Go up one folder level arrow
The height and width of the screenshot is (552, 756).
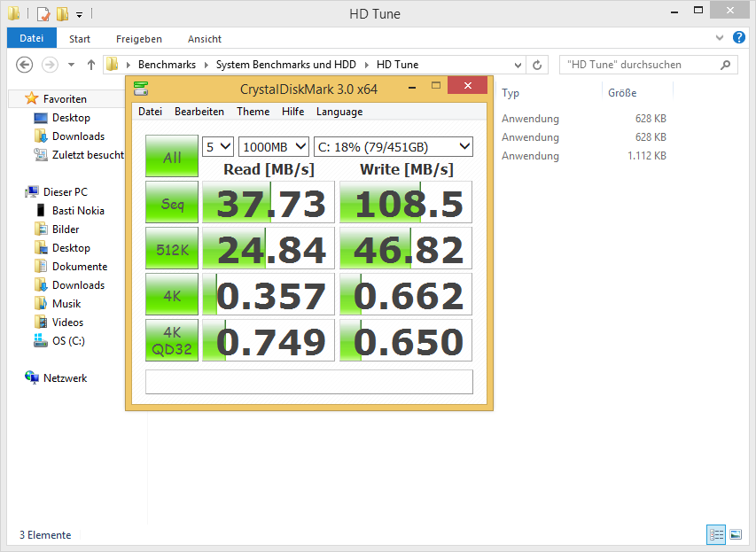point(91,65)
